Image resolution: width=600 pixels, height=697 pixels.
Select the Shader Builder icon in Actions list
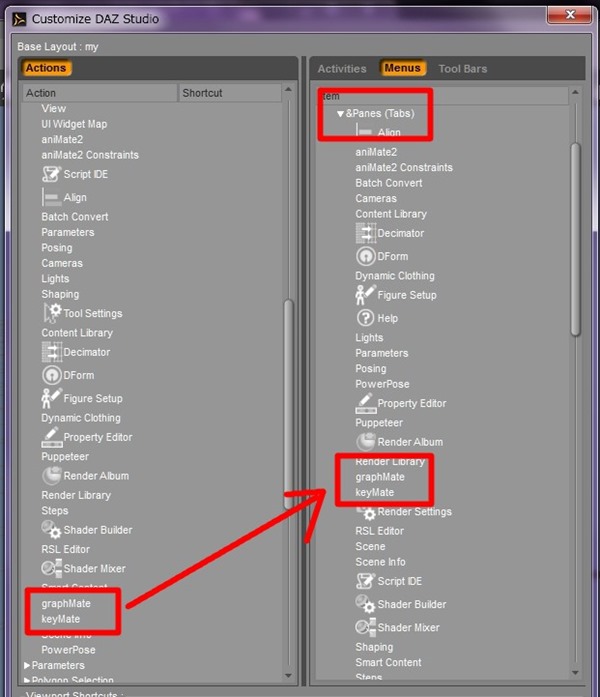click(52, 529)
